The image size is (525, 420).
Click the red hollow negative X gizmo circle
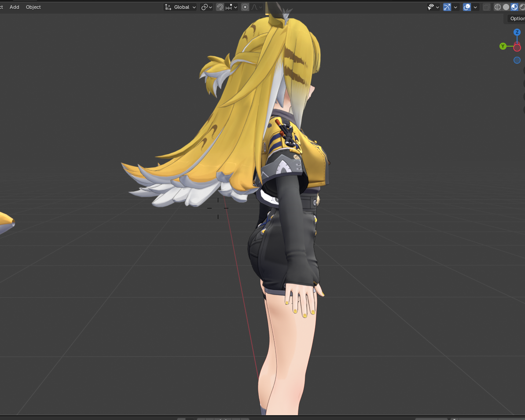point(517,47)
